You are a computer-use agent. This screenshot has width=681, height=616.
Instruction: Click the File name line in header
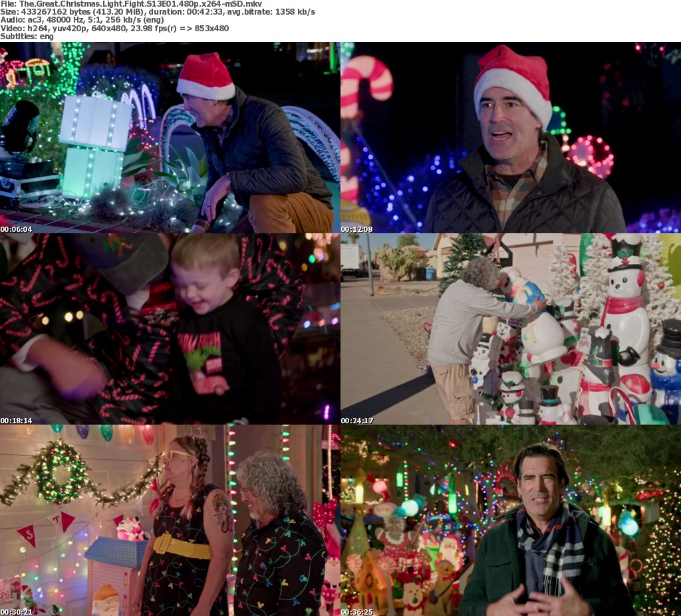131,4
